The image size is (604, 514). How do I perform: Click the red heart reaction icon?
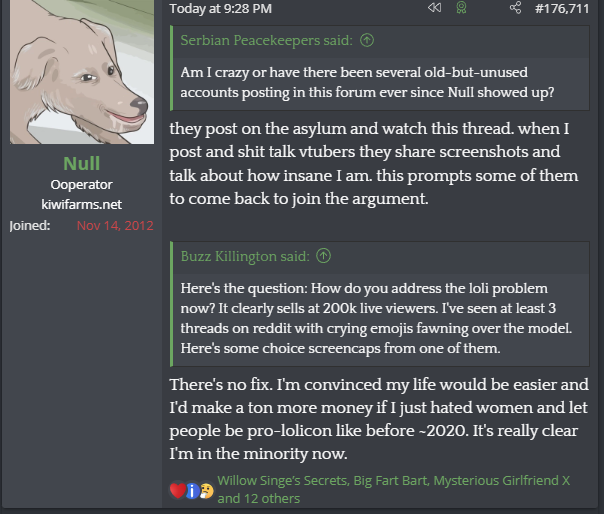point(177,490)
